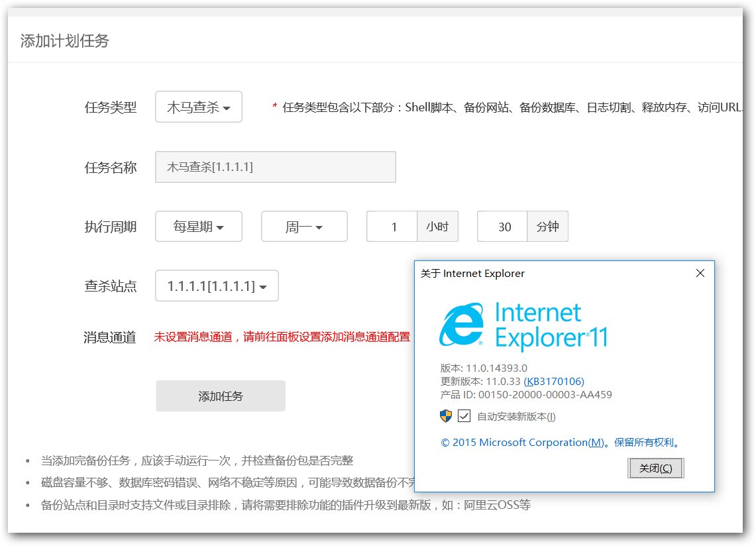Viewport: 756px width, 546px height.
Task: Click the 消息通道 label
Action: (x=110, y=337)
